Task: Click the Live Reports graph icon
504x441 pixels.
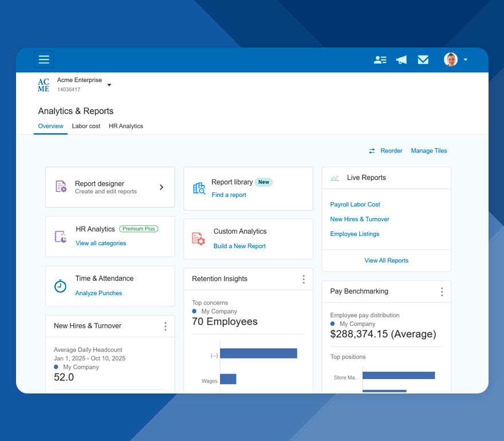Action: click(x=334, y=178)
